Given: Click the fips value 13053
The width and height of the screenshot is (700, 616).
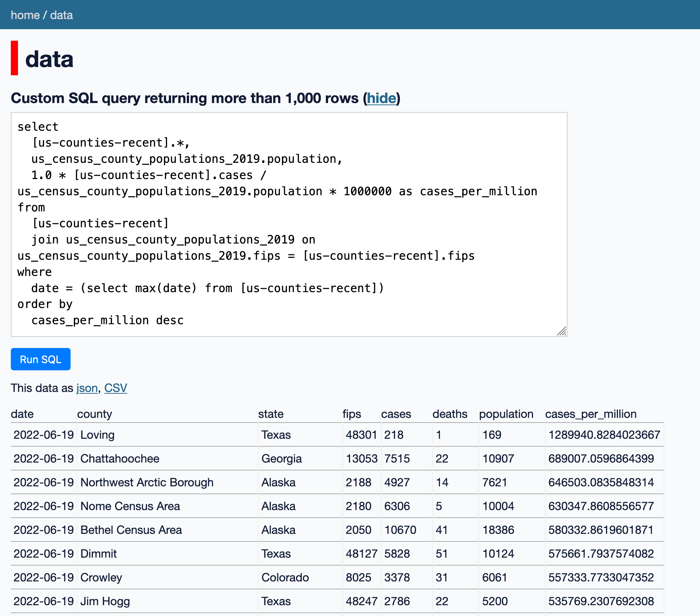Looking at the screenshot, I should click(x=362, y=459).
